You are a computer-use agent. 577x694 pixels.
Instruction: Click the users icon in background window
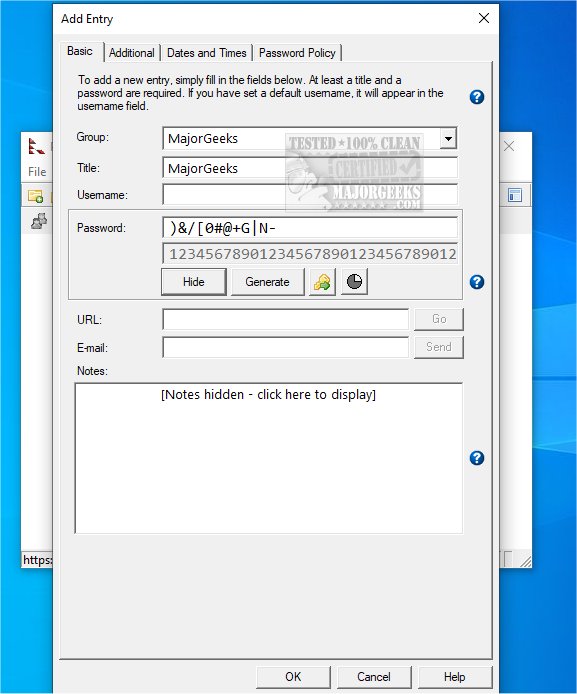(x=39, y=221)
